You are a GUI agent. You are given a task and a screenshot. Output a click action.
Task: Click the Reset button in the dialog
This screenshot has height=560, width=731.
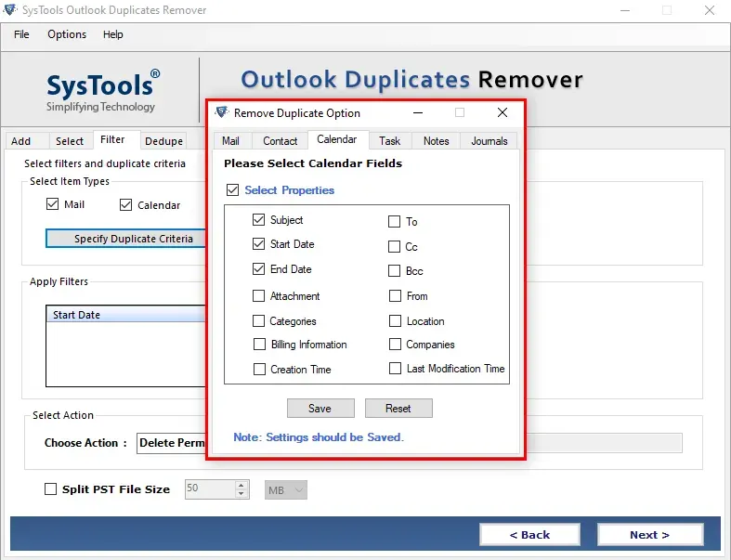tap(398, 409)
